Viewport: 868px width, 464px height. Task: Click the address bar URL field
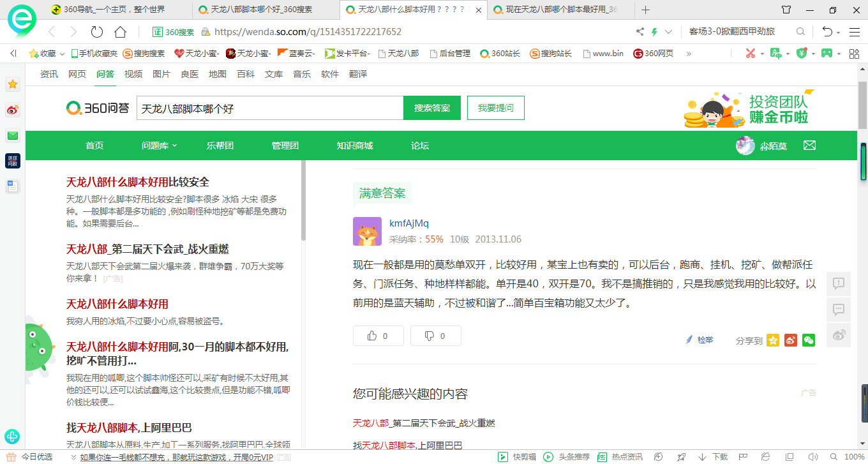pyautogui.click(x=415, y=32)
